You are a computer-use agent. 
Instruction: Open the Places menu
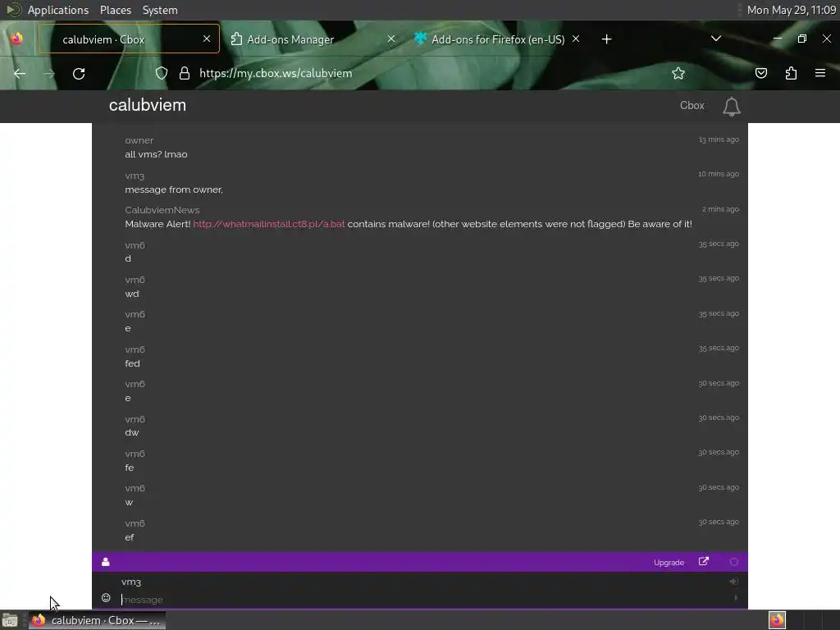(115, 10)
